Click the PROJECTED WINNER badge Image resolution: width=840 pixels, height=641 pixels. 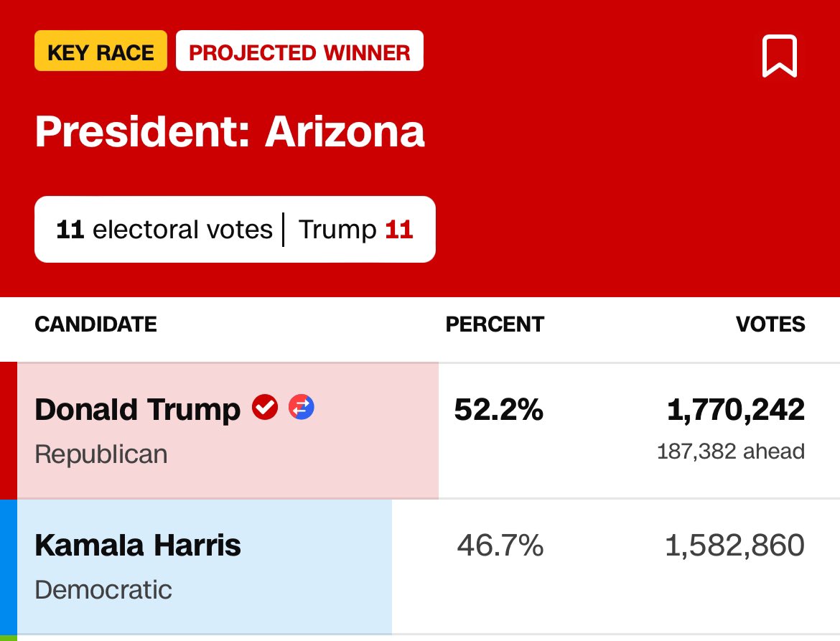point(299,52)
